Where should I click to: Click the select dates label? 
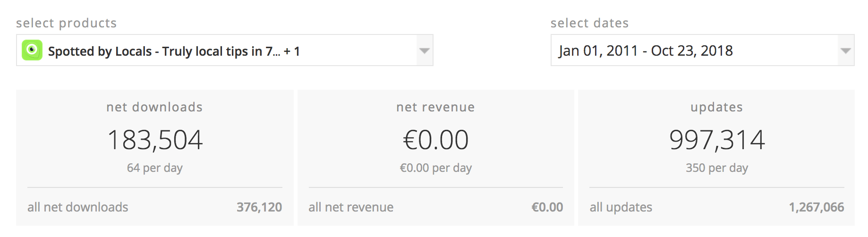pos(590,23)
